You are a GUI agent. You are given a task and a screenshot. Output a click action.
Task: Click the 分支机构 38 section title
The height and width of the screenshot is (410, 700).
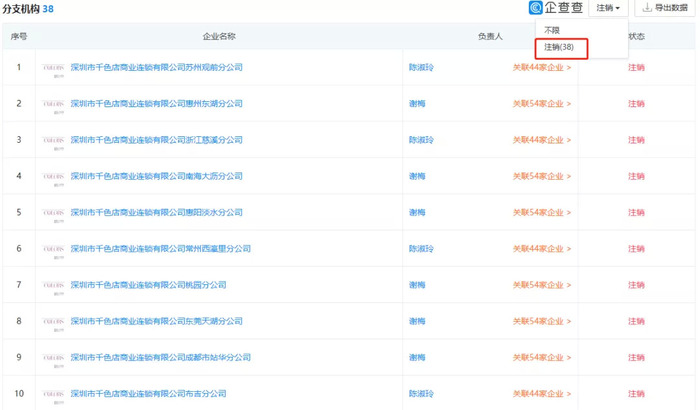[x=28, y=8]
